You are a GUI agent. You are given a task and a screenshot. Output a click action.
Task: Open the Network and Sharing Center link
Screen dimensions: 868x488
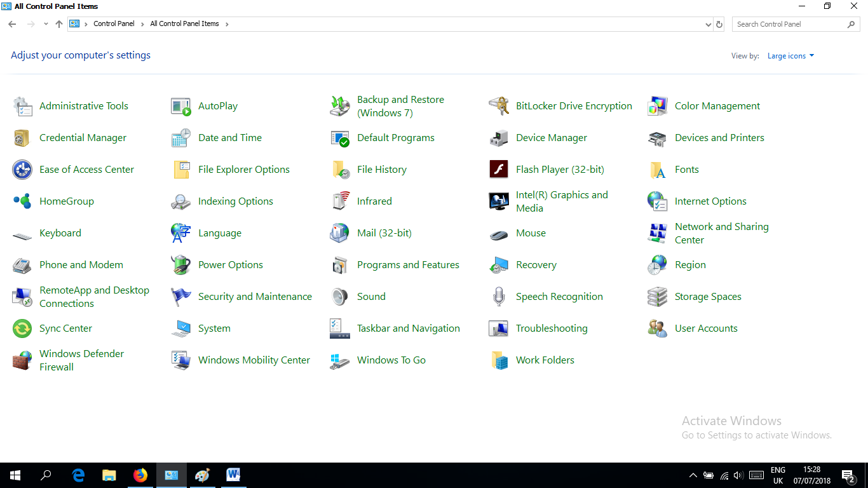point(721,233)
